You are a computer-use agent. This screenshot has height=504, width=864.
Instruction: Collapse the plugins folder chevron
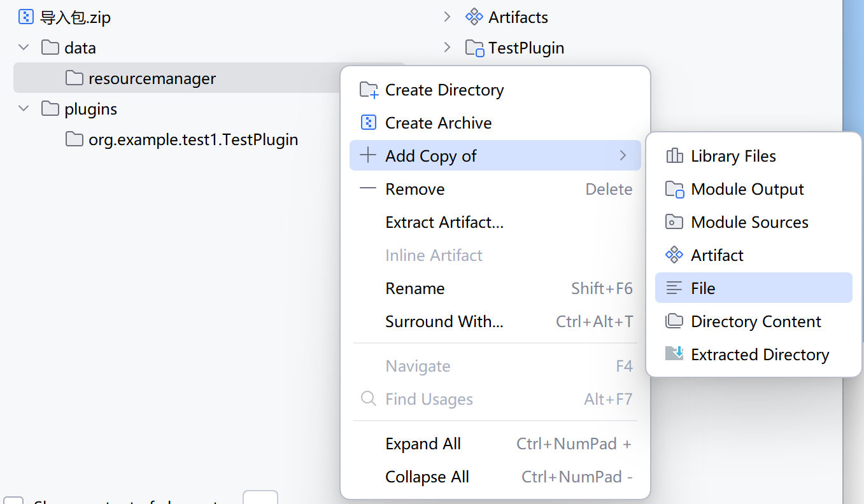pos(24,109)
